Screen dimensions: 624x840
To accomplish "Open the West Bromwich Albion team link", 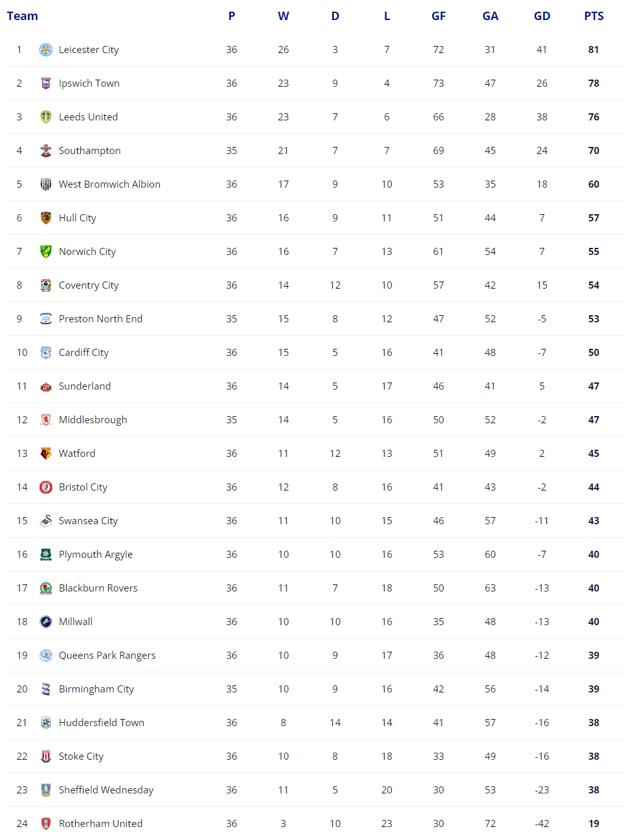I will (109, 184).
